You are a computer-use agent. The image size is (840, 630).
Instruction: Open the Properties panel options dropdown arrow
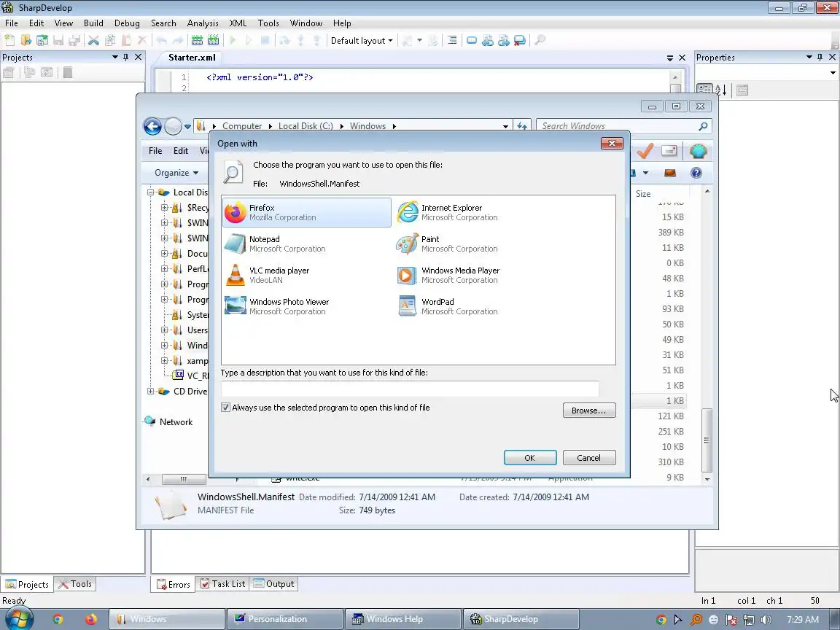[x=809, y=57]
